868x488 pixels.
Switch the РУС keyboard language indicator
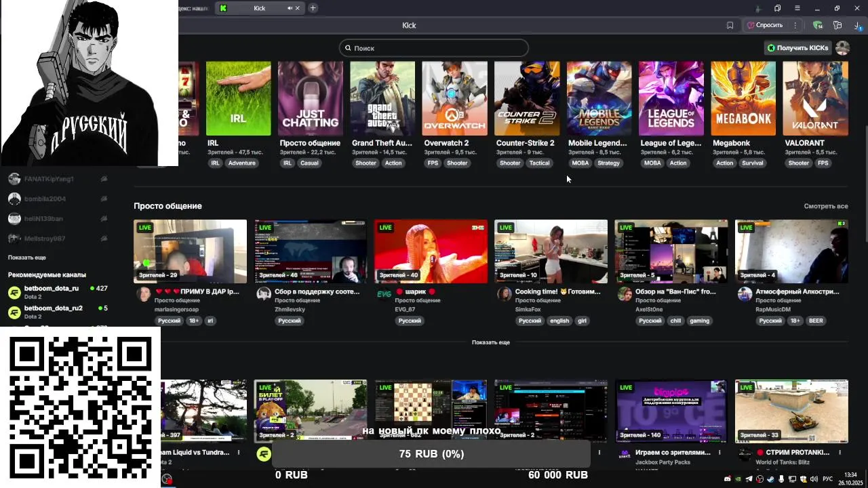click(x=828, y=479)
